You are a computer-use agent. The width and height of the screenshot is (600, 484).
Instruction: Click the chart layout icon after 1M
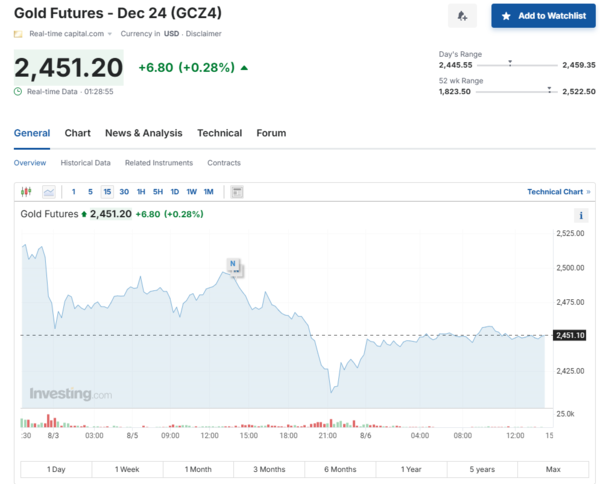pos(237,192)
